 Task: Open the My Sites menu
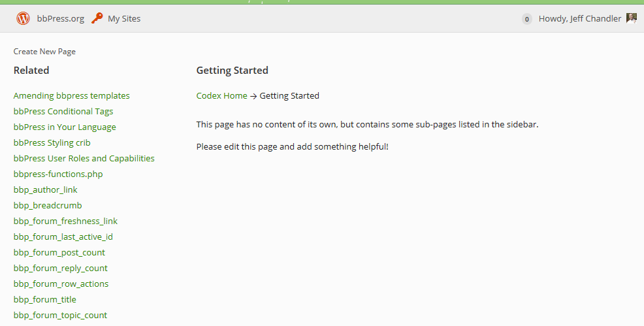point(124,18)
